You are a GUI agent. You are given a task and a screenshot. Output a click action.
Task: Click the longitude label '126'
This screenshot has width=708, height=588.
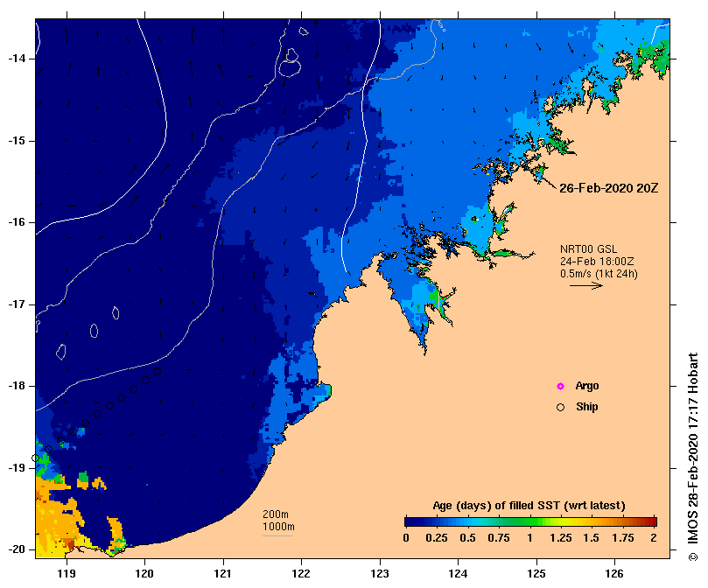(614, 573)
